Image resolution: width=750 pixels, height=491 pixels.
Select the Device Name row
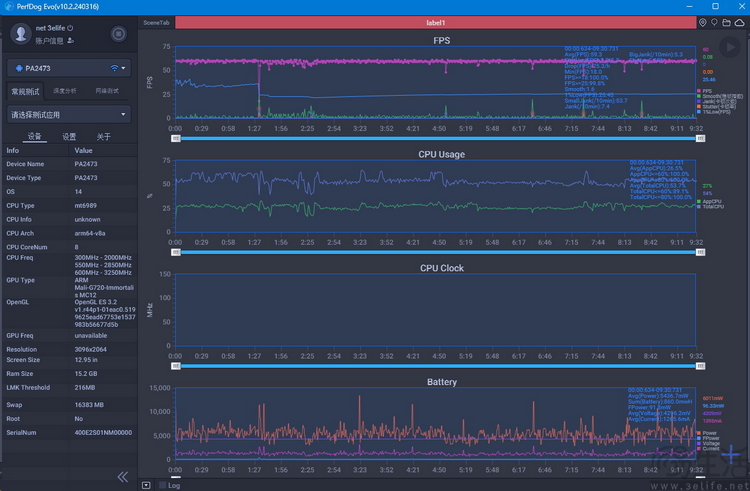(x=70, y=164)
